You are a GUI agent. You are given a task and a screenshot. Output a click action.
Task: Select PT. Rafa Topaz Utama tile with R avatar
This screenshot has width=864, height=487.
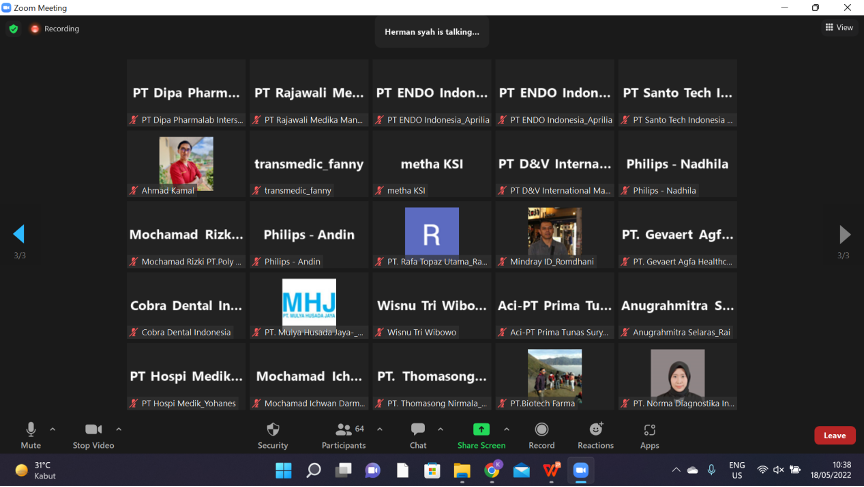click(432, 235)
